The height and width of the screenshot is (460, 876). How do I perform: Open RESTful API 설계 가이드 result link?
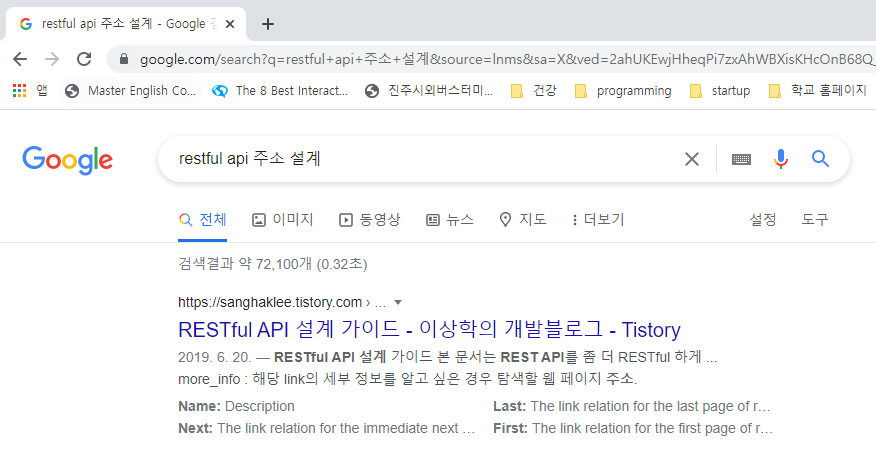[429, 330]
